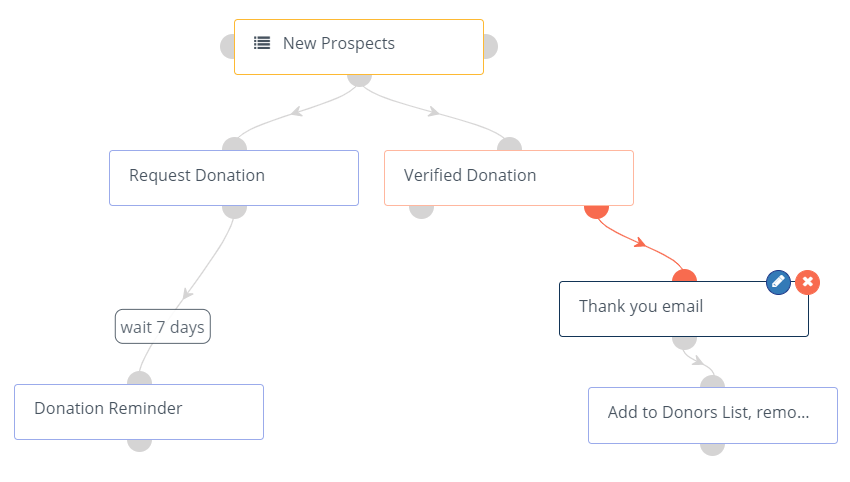Select the Donation Reminder node
This screenshot has width=850, height=482.
(x=138, y=411)
